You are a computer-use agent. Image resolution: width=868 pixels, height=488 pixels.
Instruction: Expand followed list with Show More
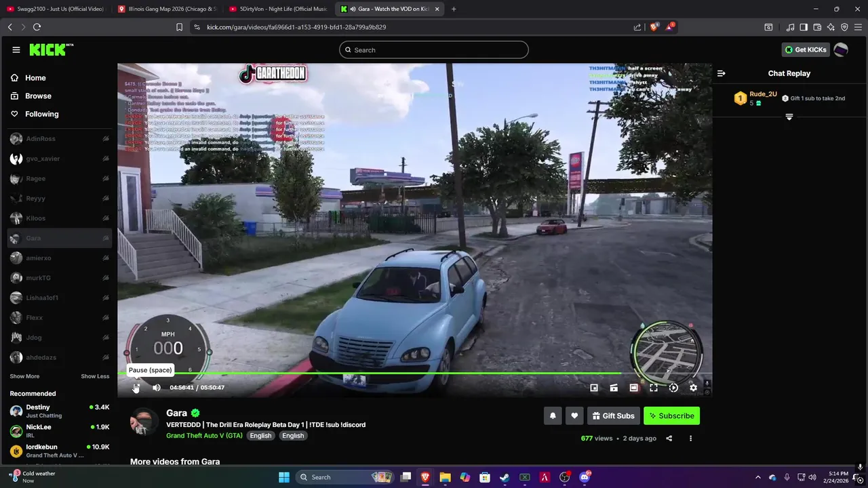point(24,376)
